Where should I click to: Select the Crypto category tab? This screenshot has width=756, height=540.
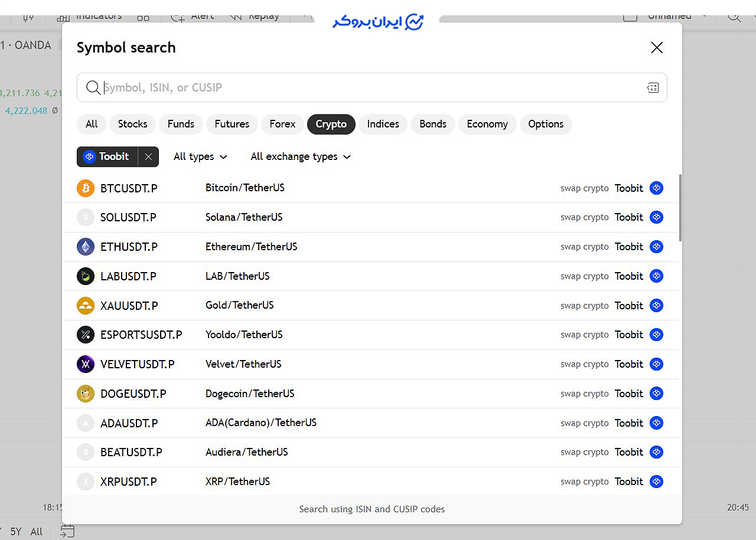(331, 124)
